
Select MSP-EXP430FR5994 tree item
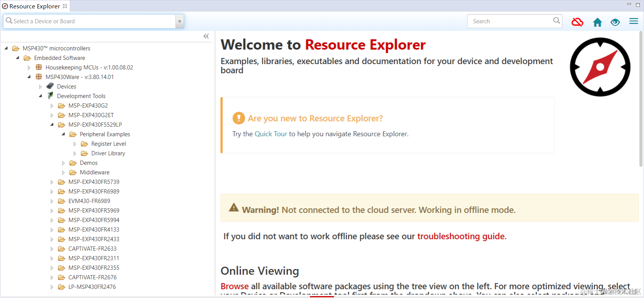94,220
